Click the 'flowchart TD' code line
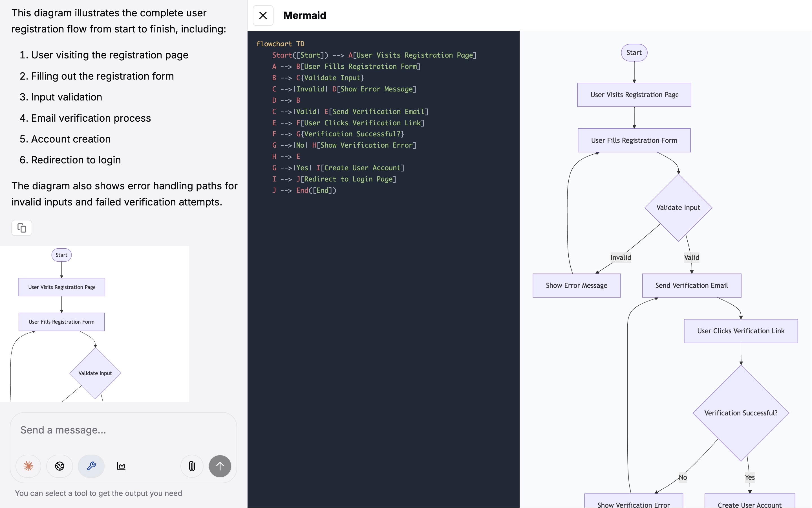 tap(280, 44)
